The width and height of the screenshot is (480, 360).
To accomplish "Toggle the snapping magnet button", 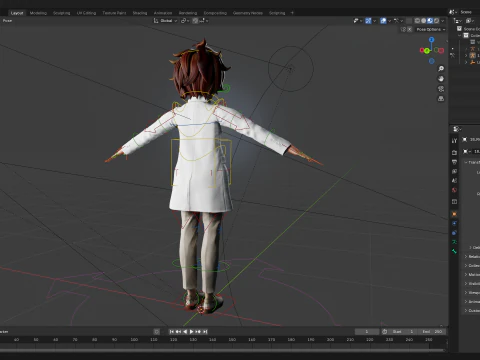I will click(x=195, y=21).
